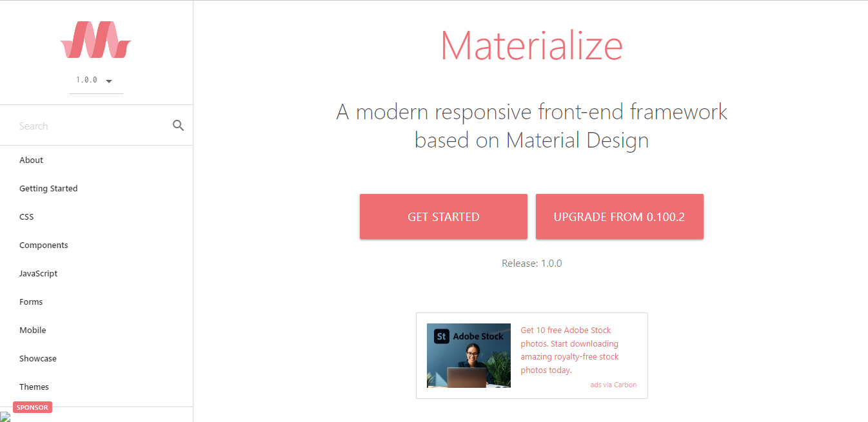Click the Materialize logo in sidebar
The image size is (868, 422).
tap(95, 40)
